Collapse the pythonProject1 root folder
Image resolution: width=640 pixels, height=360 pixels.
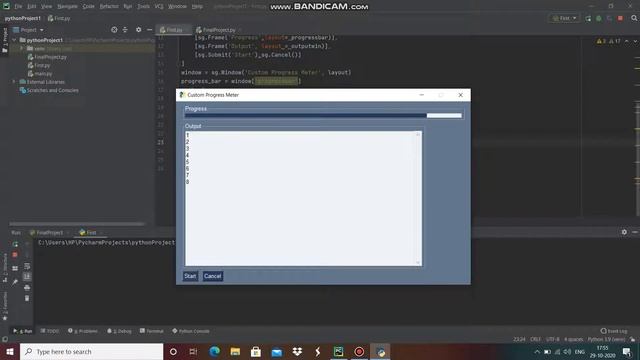[15, 40]
